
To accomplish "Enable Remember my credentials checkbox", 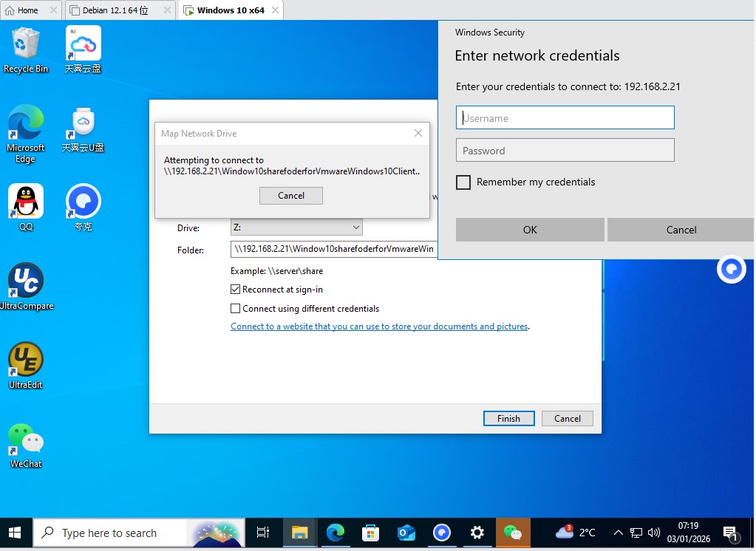I will tap(463, 182).
